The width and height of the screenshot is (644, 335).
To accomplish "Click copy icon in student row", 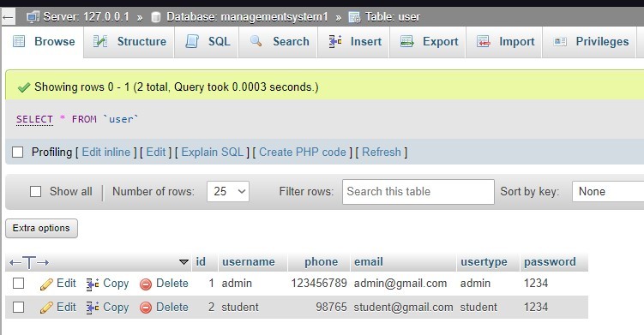I will coord(93,308).
